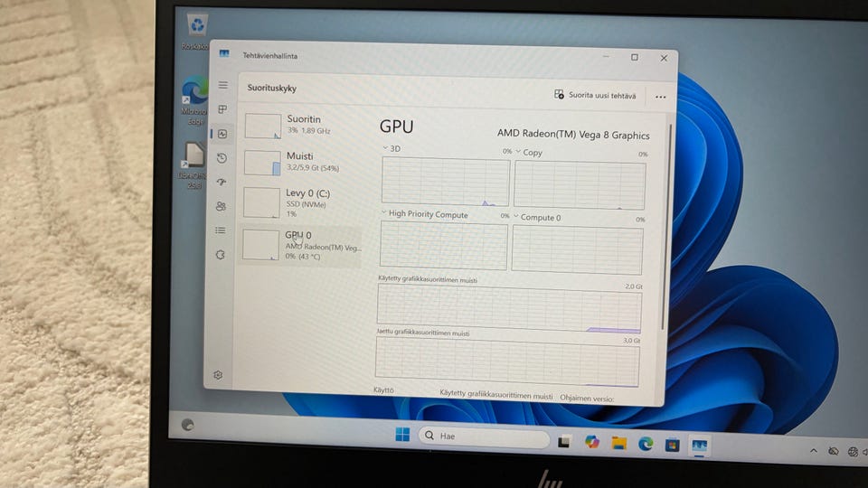Viewport: 868px width, 488px height.
Task: Open the Processes page icon in sidebar
Action: pos(222,109)
